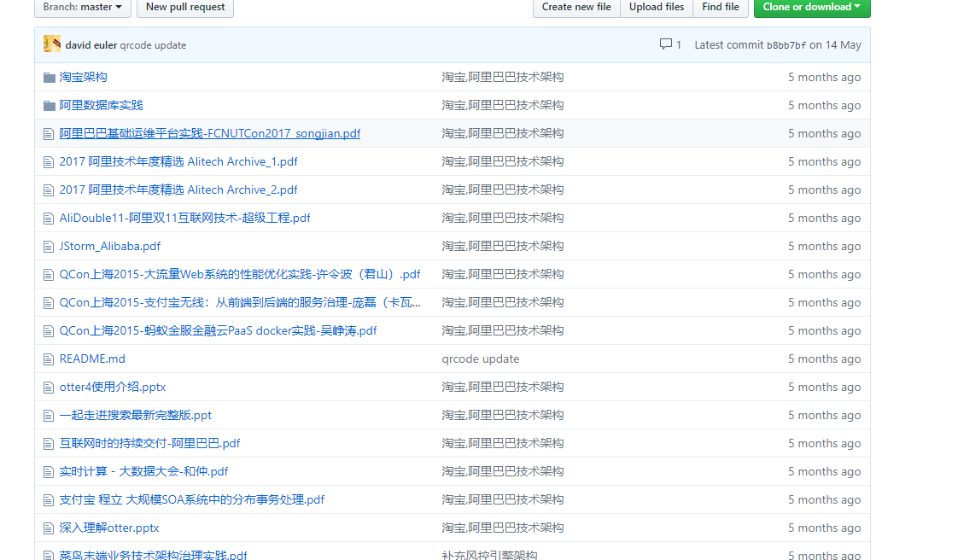Viewport: 958px width, 560px height.
Task: Open the 阿里数据库实践 folder
Action: (x=101, y=105)
